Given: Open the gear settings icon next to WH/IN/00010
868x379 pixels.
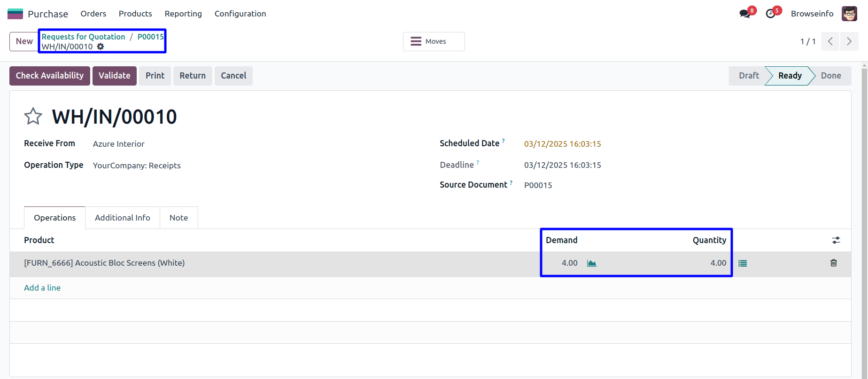Looking at the screenshot, I should click(x=101, y=47).
